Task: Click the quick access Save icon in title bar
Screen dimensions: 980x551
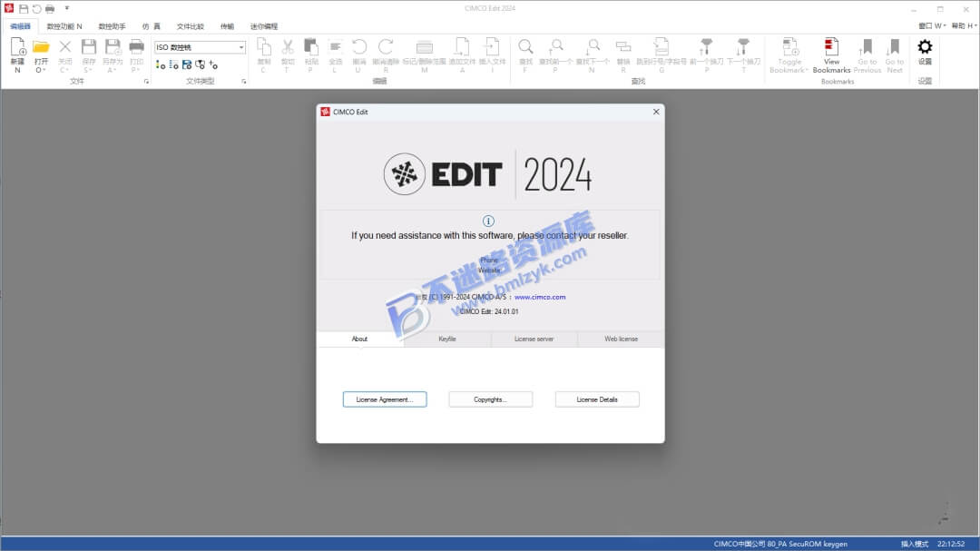Action: [23, 9]
